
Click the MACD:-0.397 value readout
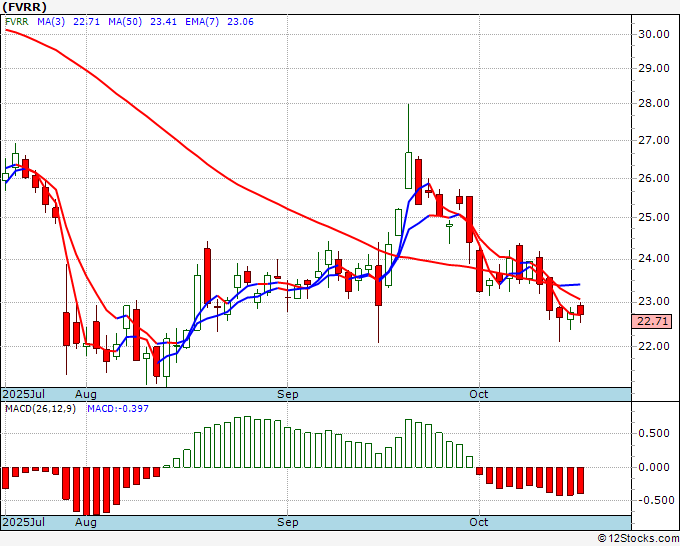(x=118, y=409)
